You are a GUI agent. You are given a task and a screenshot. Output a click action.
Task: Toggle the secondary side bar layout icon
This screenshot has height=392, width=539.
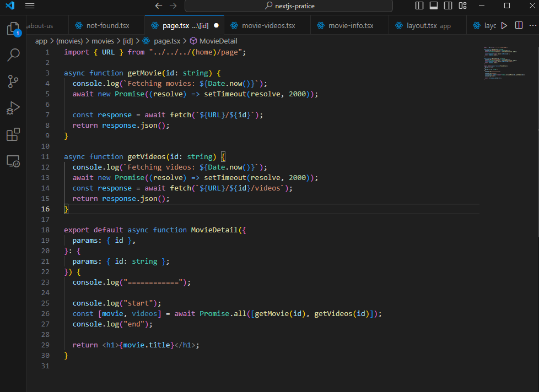pyautogui.click(x=448, y=6)
